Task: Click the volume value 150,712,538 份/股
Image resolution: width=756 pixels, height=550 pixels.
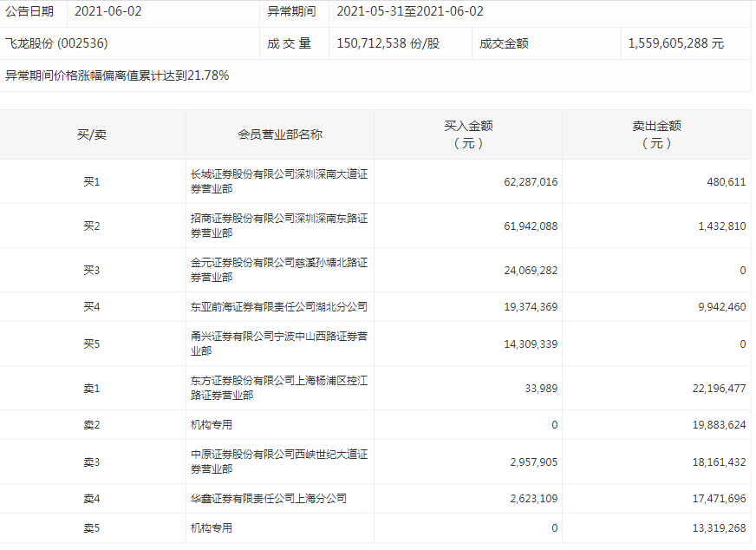Action: click(388, 43)
